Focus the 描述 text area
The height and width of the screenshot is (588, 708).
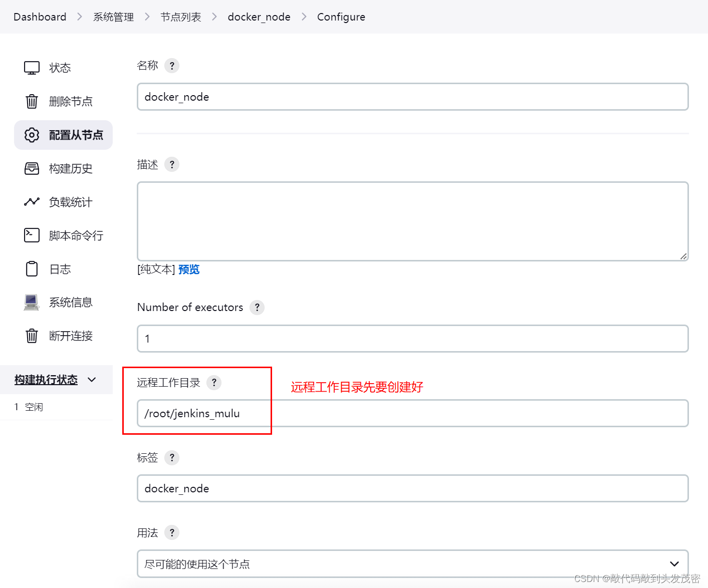point(413,221)
